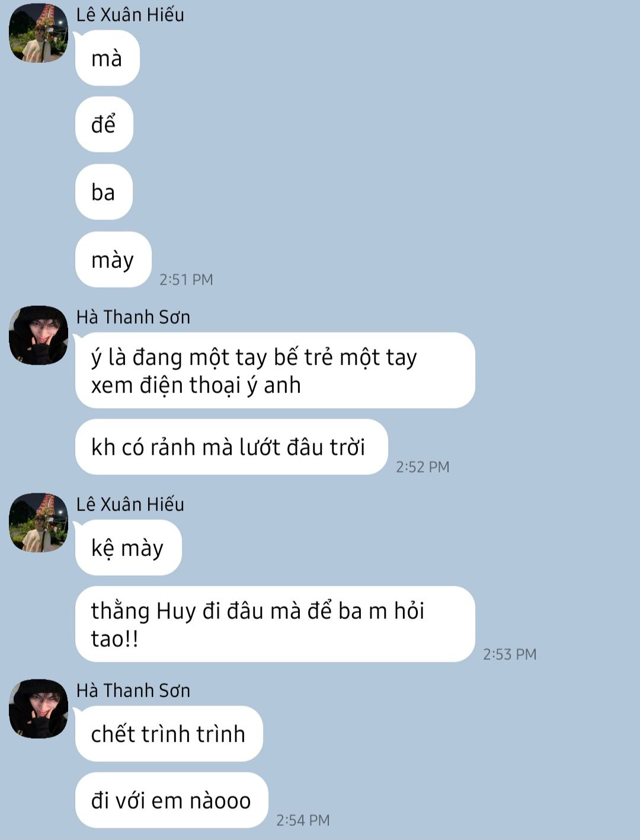The width and height of the screenshot is (640, 840).
Task: Click the 2:52 PM timestamp
Action: (x=423, y=467)
